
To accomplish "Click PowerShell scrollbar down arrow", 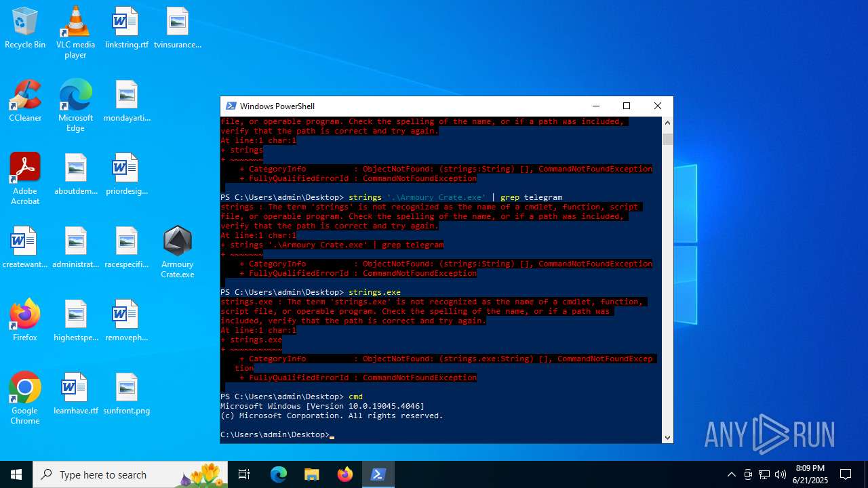I will coord(667,437).
